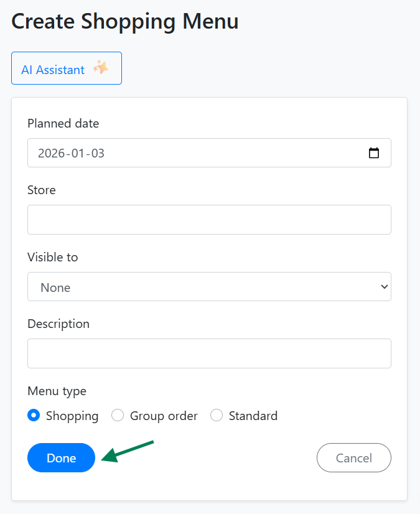Focus the Description text field
The image size is (420, 514).
point(209,353)
